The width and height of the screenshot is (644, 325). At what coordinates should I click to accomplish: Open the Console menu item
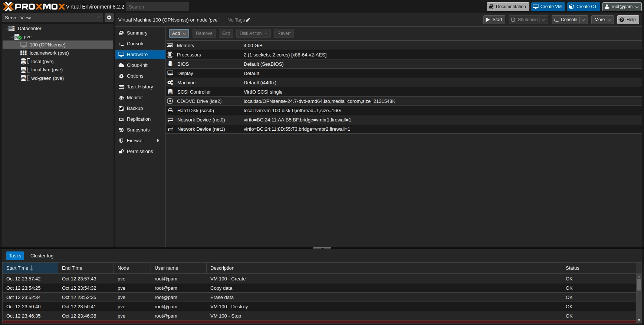140,44
